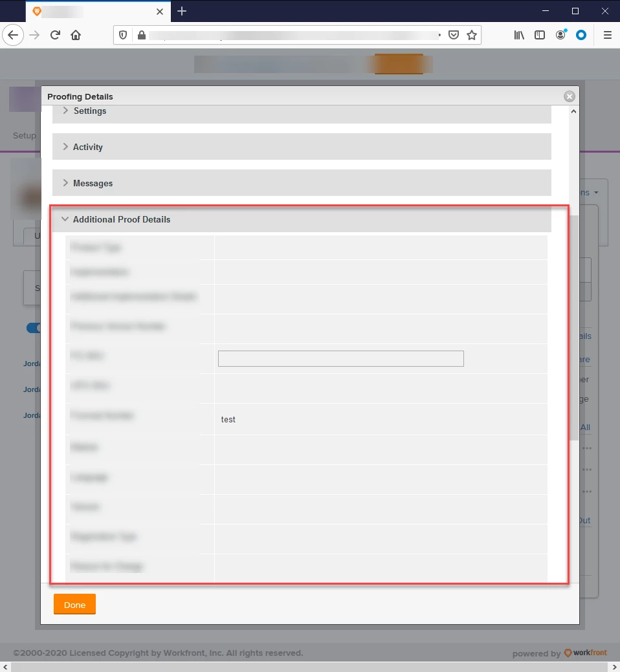This screenshot has height=672, width=620.
Task: Click the orange button in page header
Action: (399, 64)
